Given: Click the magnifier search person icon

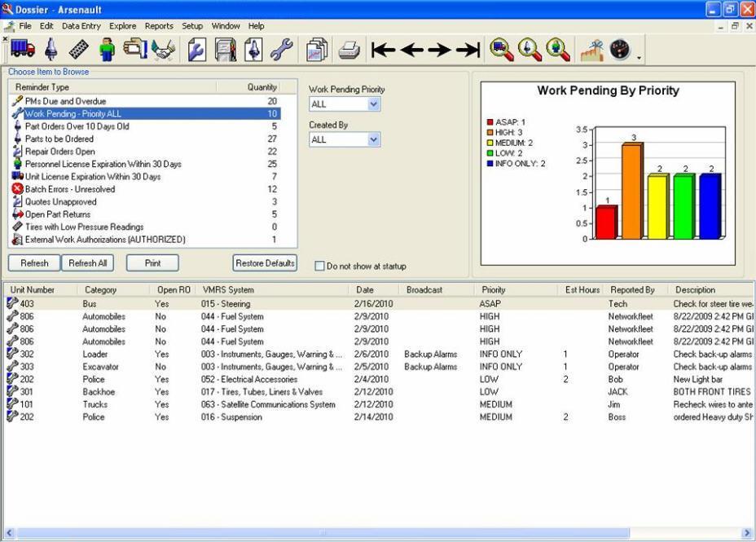Looking at the screenshot, I should 558,51.
